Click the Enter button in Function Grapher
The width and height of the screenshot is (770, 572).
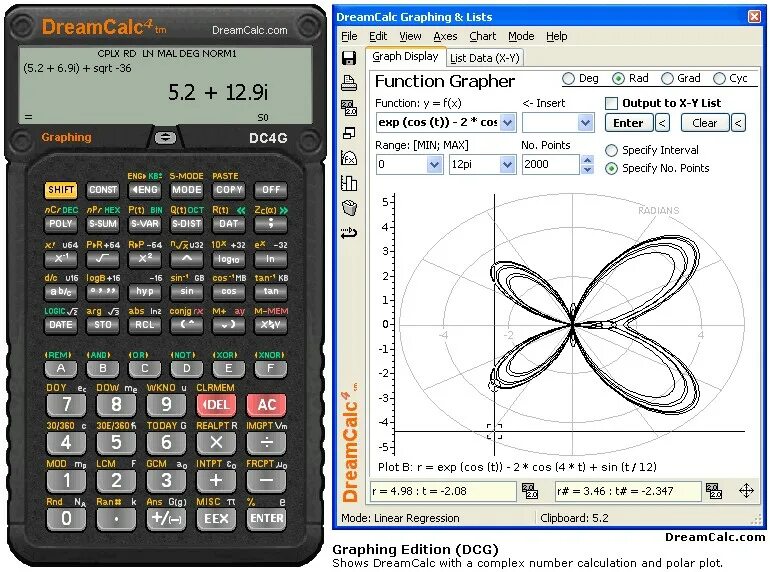pyautogui.click(x=629, y=123)
